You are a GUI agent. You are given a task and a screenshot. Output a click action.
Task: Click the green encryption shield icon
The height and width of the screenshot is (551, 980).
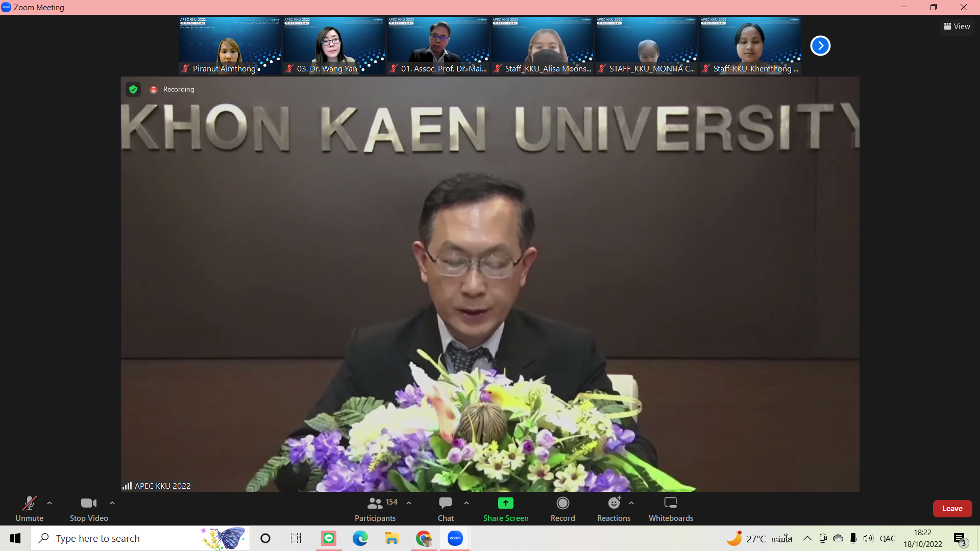[133, 89]
